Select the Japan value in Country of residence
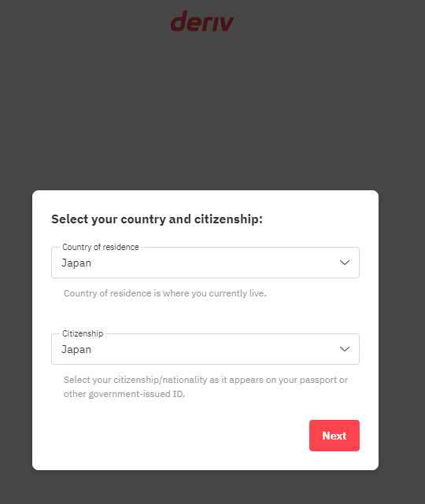The height and width of the screenshot is (504, 425). click(x=76, y=263)
